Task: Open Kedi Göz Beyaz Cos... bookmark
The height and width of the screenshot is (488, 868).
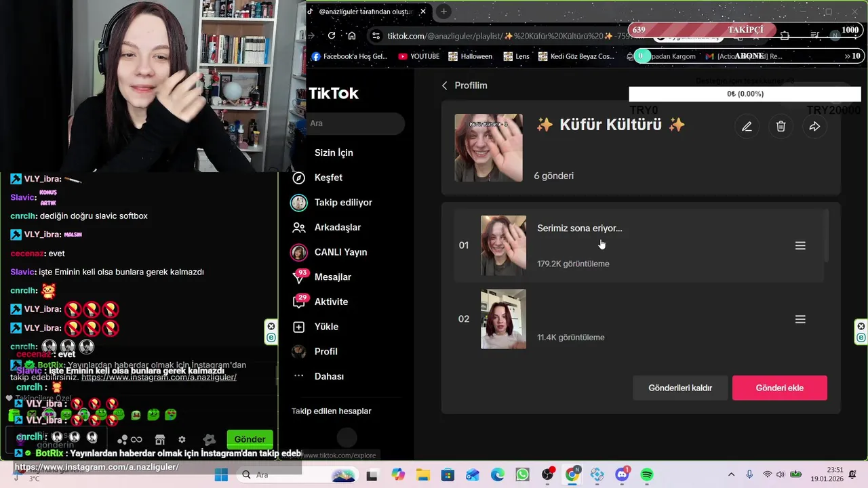Action: coord(576,56)
